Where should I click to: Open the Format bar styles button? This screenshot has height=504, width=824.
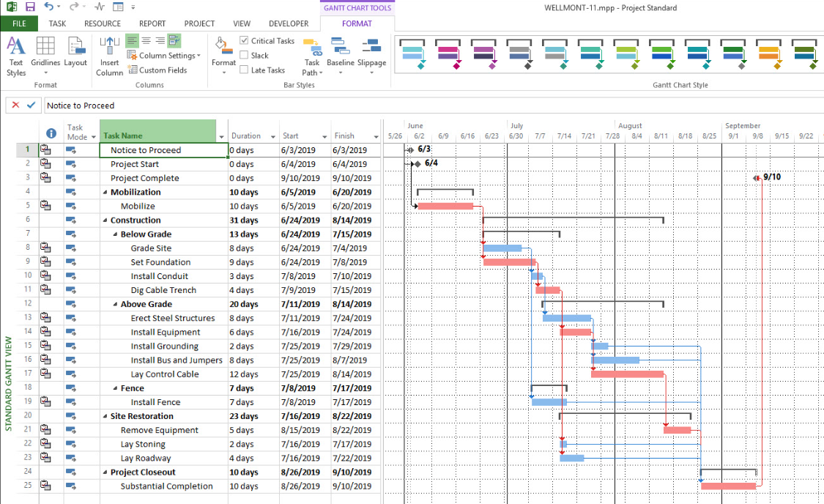click(x=224, y=56)
